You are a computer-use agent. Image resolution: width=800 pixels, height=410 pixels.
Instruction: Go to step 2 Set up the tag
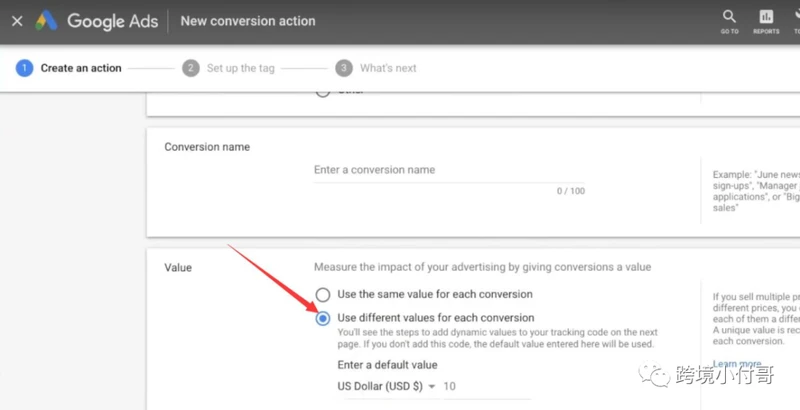click(x=229, y=68)
